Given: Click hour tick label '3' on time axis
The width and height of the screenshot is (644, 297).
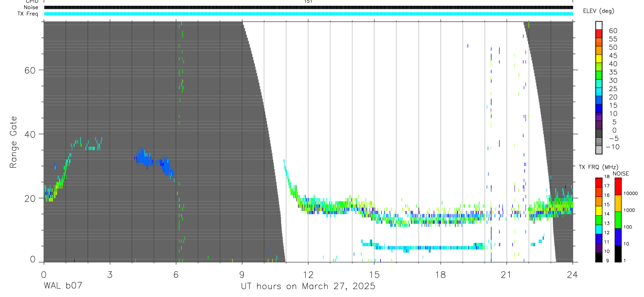Looking at the screenshot, I should [110, 274].
